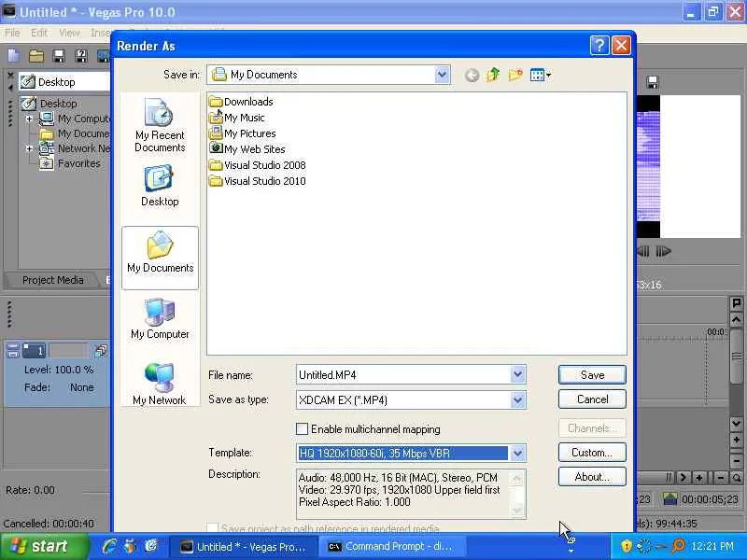Select the Visual Studio 2010 folder
Viewport: 747px width, 560px height.
pyautogui.click(x=258, y=181)
